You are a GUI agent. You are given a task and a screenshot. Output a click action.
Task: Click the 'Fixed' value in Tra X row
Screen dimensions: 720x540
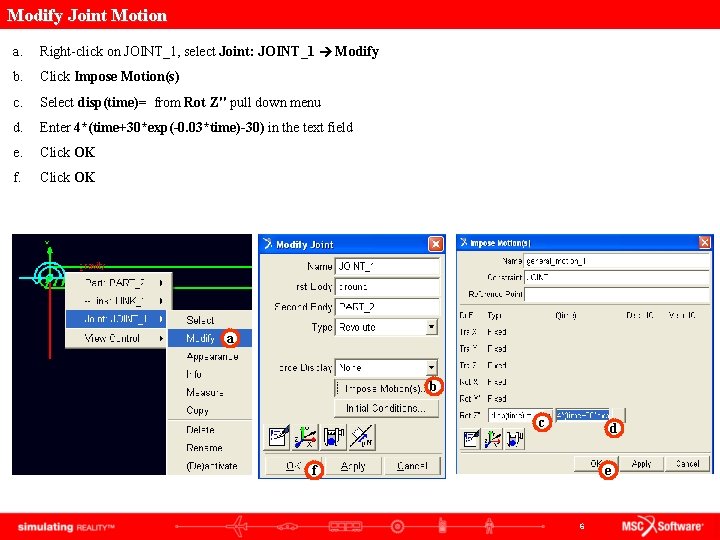(497, 332)
